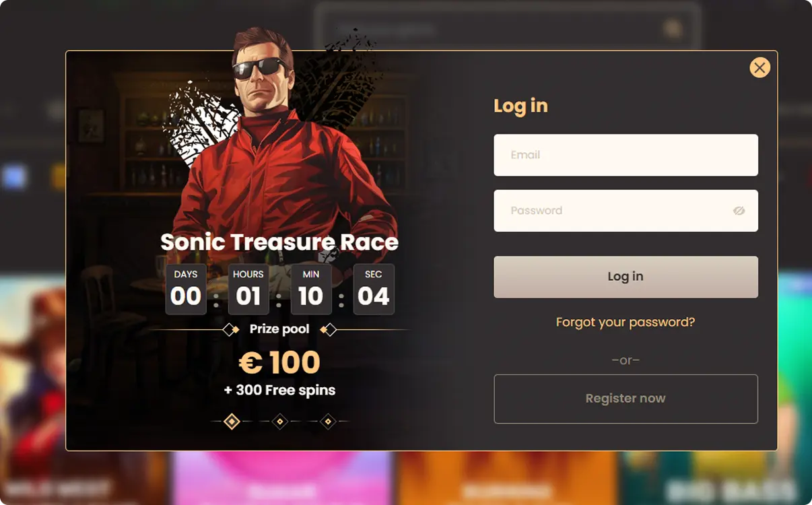Viewport: 812px width, 505px height.
Task: Jump to the second promo carousel diamond
Action: coord(280,422)
